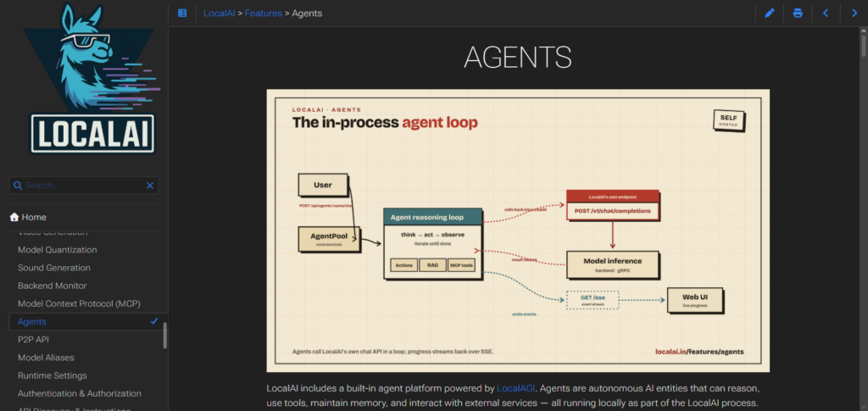Screen dimensions: 868x411
Task: Click the sidebar scrollbar thumb
Action: 165,336
